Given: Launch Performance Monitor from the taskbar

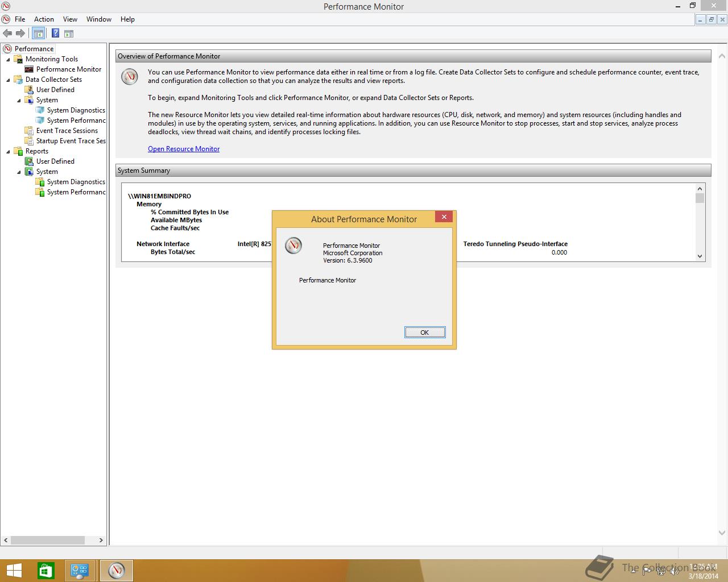Looking at the screenshot, I should click(x=117, y=570).
